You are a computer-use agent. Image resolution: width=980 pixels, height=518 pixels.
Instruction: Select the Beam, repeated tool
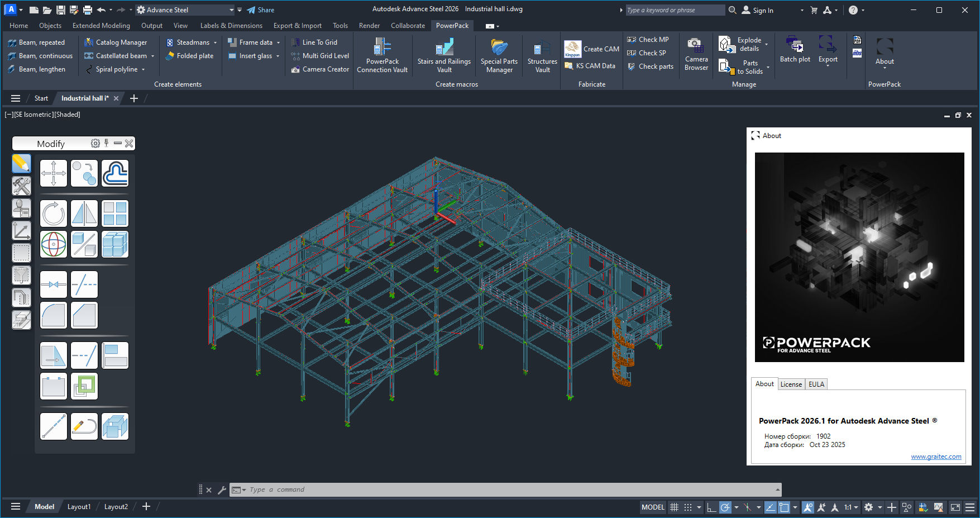pos(37,42)
